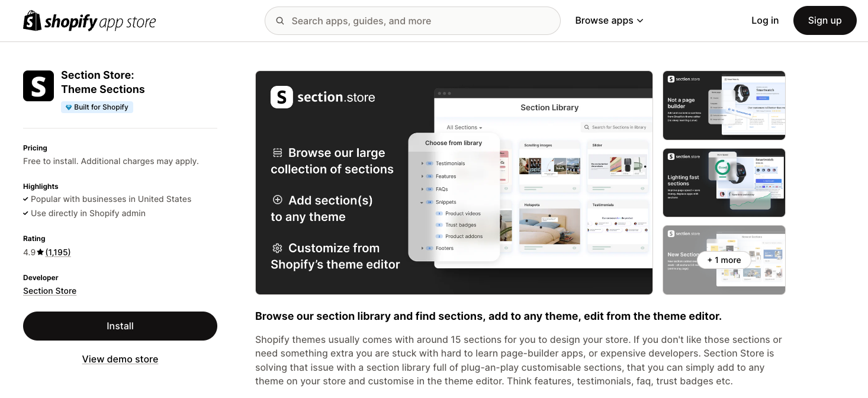This screenshot has width=868, height=398.
Task: Click the Sign up button
Action: 825,21
